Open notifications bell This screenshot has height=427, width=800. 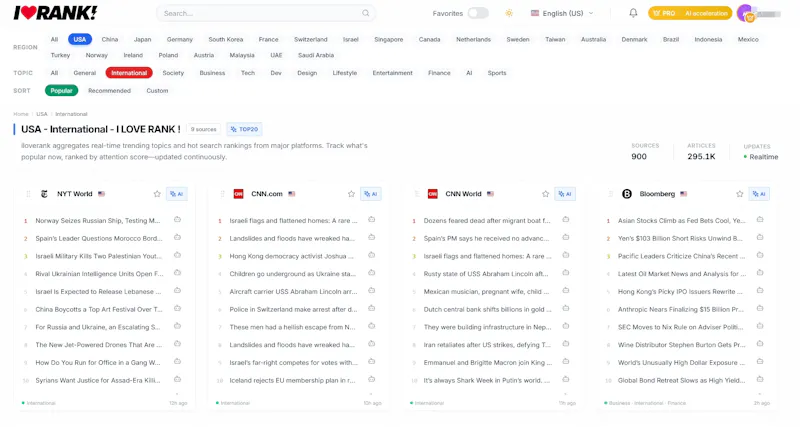pyautogui.click(x=633, y=13)
